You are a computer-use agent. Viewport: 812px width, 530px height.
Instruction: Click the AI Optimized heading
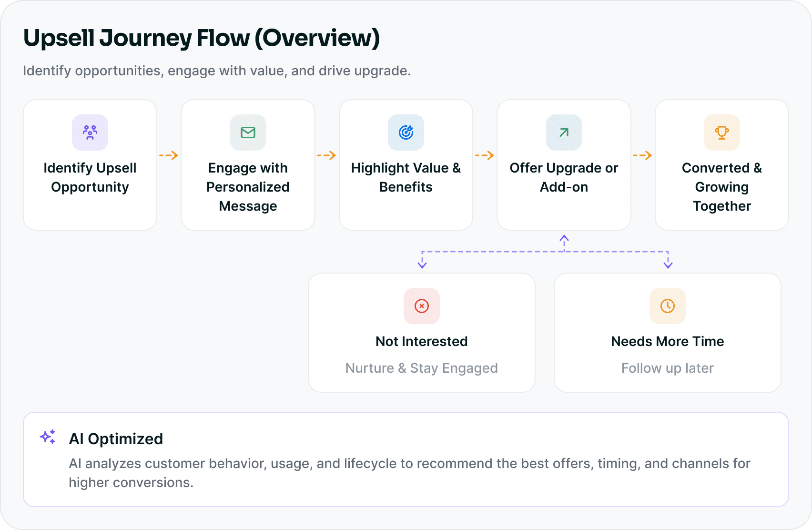(x=116, y=439)
